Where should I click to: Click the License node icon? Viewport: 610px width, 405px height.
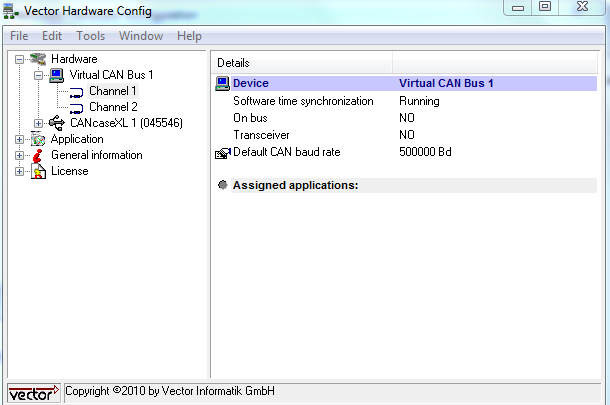[39, 171]
